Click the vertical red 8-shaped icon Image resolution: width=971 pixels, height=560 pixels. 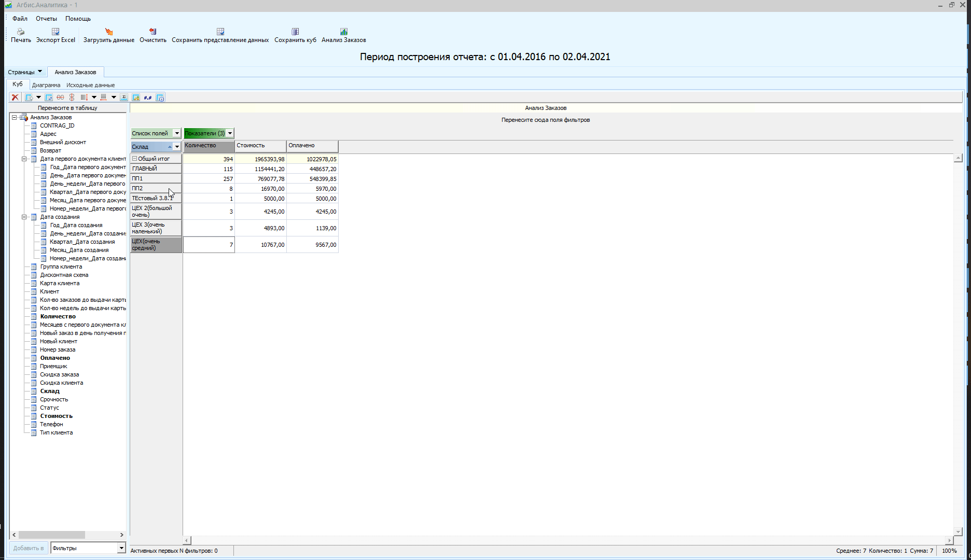pyautogui.click(x=72, y=97)
